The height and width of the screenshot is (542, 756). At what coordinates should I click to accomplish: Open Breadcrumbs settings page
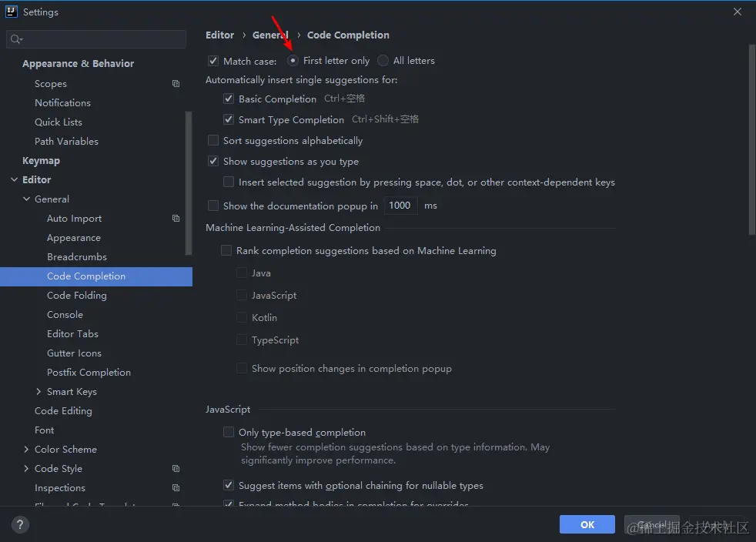click(x=77, y=257)
